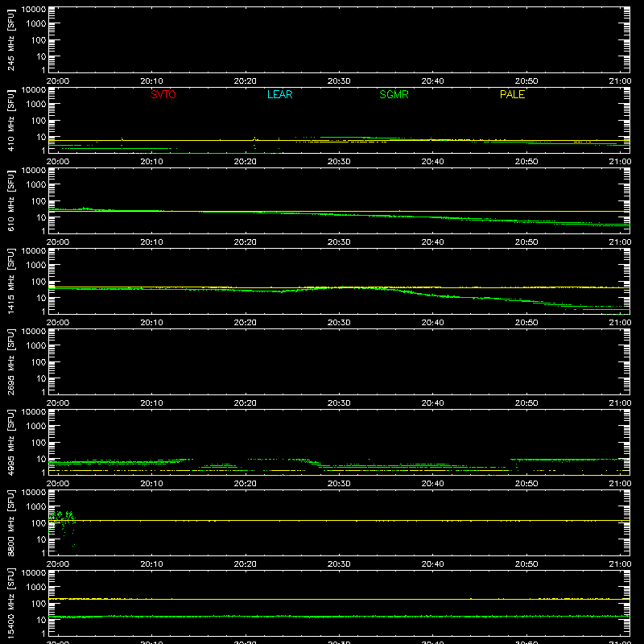Click the cyan LEAR station label
Image resolution: width=644 pixels, height=644 pixels.
[279, 94]
